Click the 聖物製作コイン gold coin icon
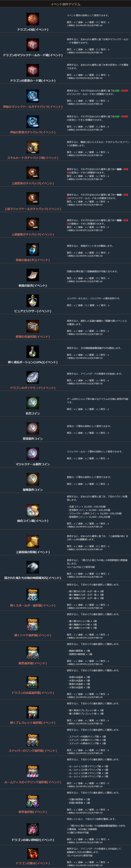 coord(33,479)
